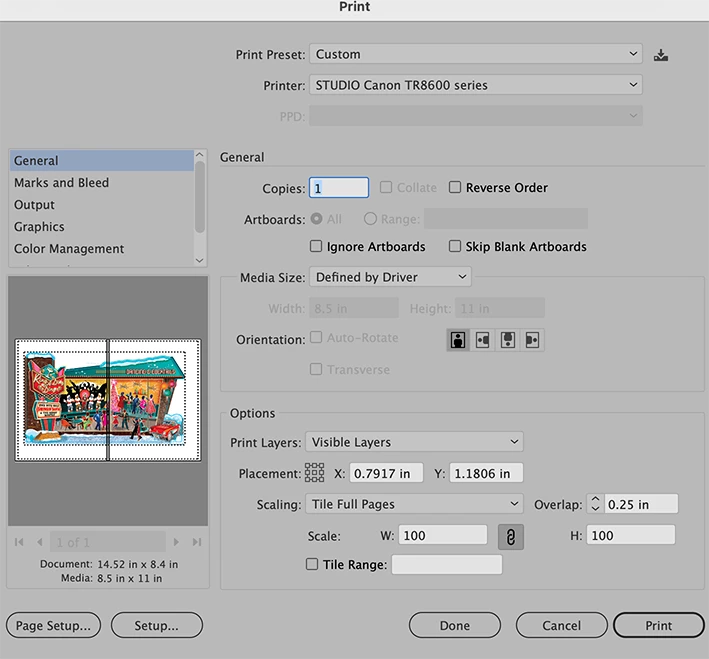The image size is (709, 659).
Task: Select the Graphics category
Action: point(102,227)
